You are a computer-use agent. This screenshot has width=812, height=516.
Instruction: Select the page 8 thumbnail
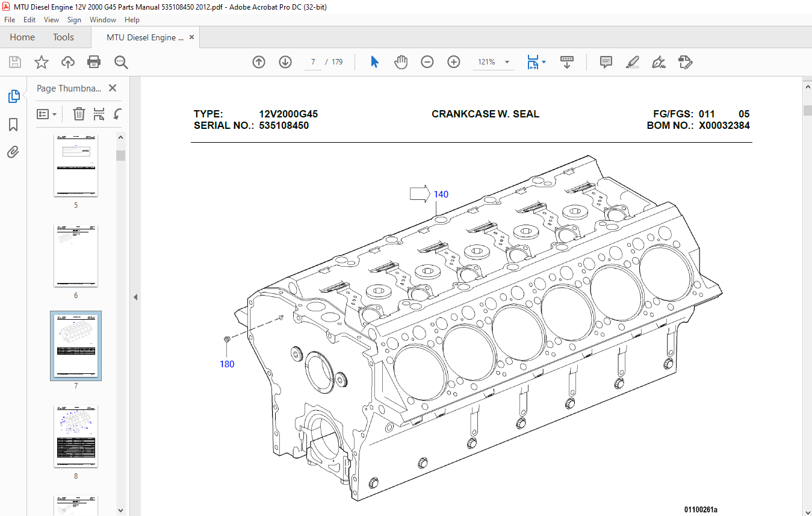click(x=76, y=437)
